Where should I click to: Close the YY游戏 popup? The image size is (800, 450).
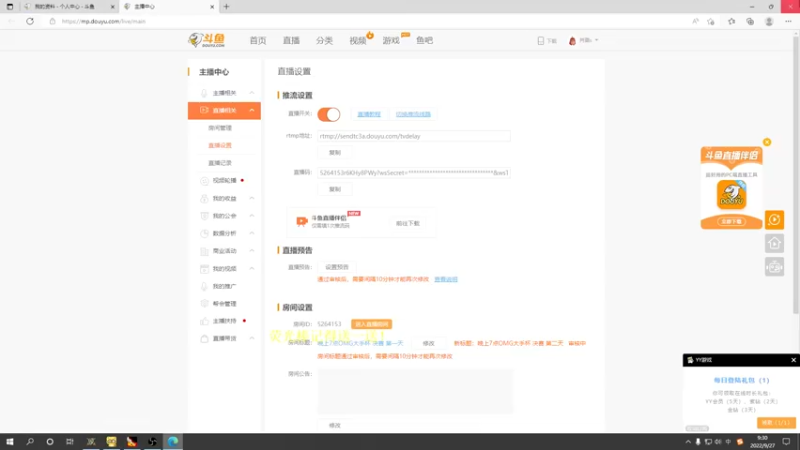(x=793, y=360)
